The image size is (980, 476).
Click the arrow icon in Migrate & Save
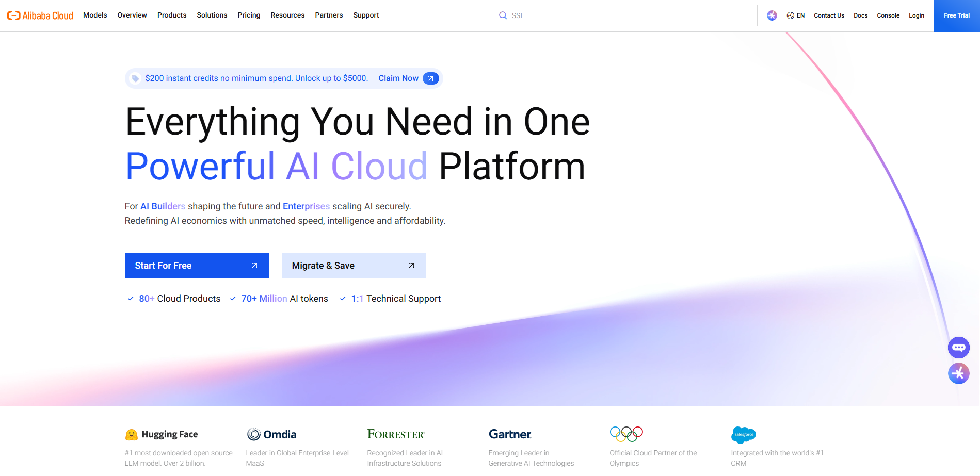coord(411,266)
